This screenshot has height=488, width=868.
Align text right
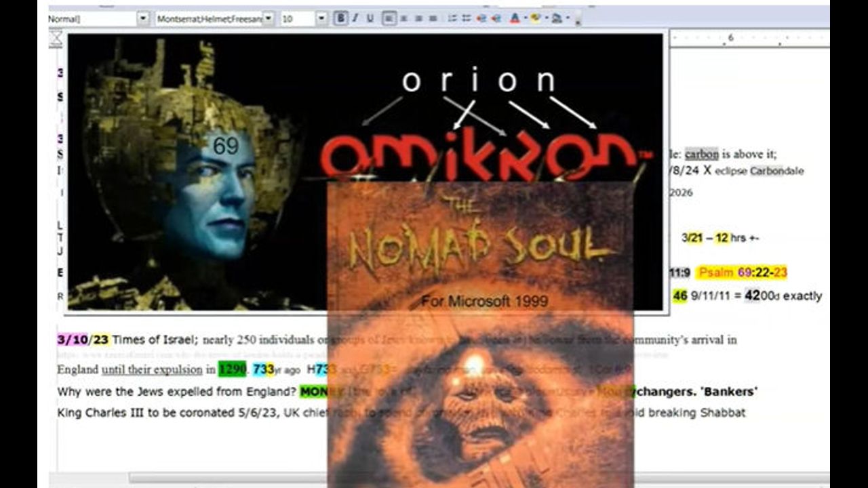tap(418, 19)
